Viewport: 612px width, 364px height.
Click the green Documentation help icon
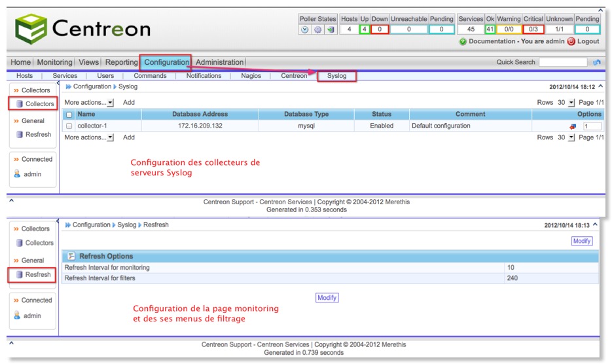point(463,41)
